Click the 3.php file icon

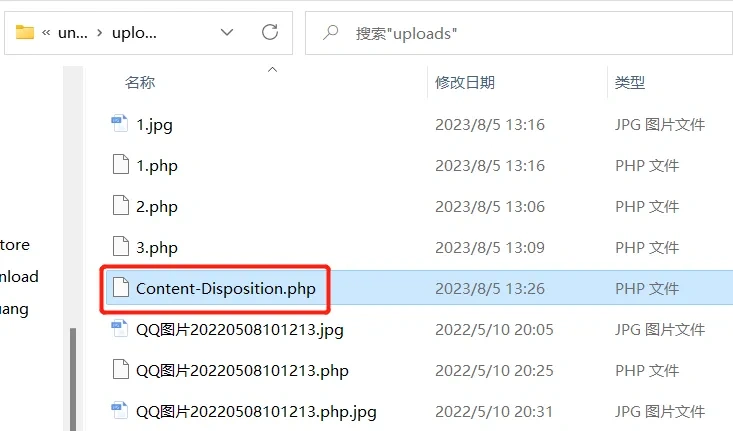click(x=121, y=247)
